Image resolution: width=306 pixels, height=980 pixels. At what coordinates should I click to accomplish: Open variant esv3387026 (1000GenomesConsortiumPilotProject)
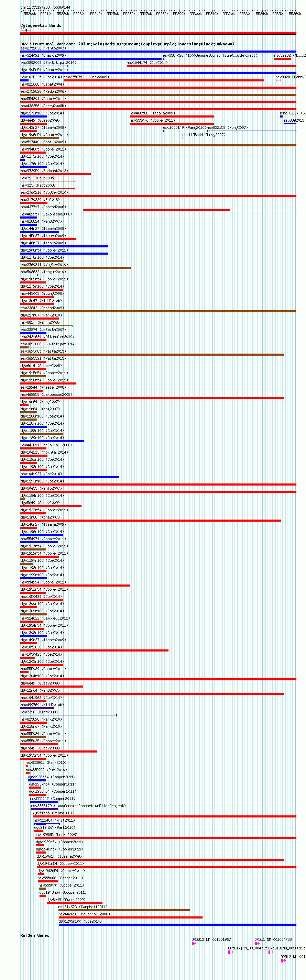pos(210,56)
